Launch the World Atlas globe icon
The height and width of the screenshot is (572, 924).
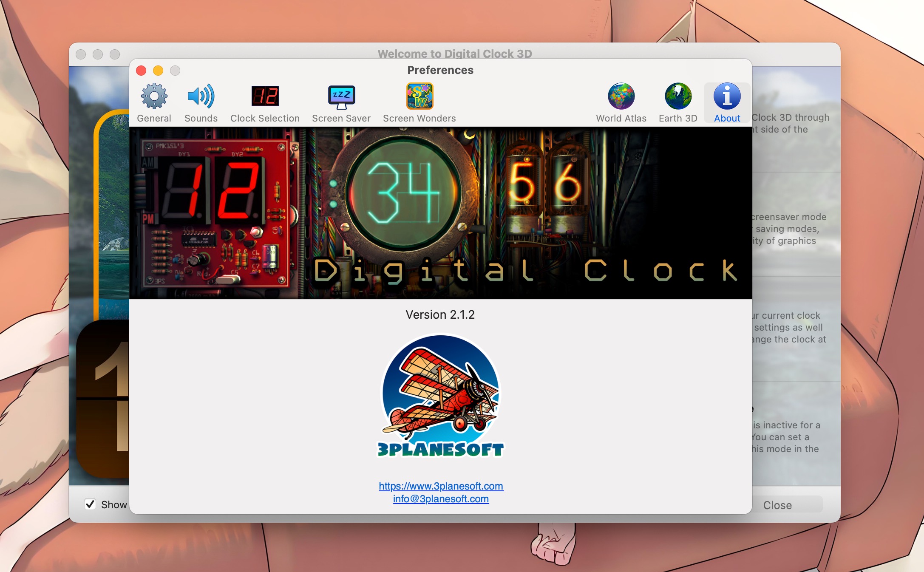[x=621, y=96]
